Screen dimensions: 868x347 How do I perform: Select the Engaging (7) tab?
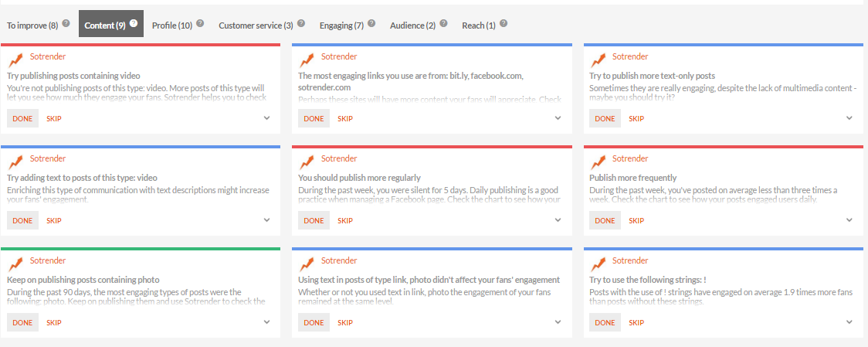341,26
